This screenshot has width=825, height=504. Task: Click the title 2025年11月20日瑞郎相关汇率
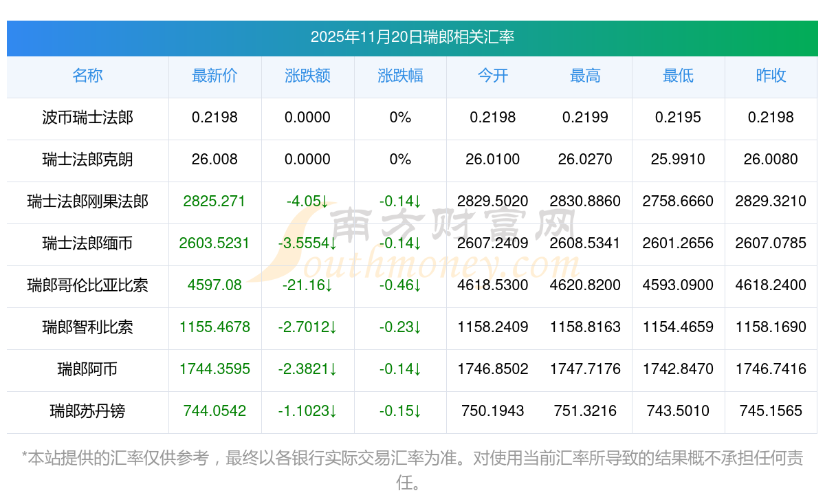[412, 37]
